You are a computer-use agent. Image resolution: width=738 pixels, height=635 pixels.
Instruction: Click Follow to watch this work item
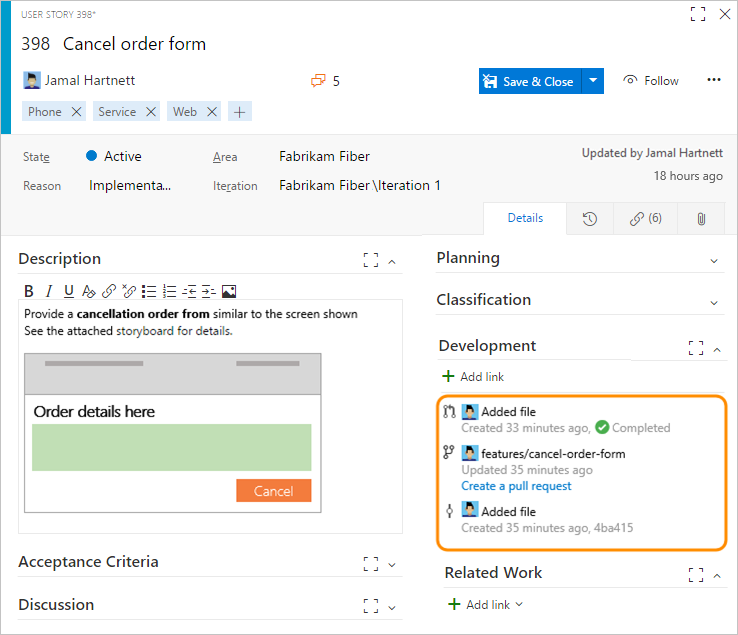[651, 81]
